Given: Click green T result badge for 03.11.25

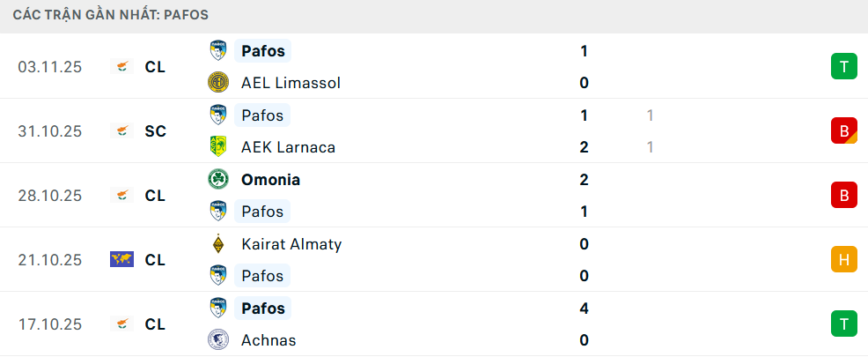Looking at the screenshot, I should click(843, 66).
